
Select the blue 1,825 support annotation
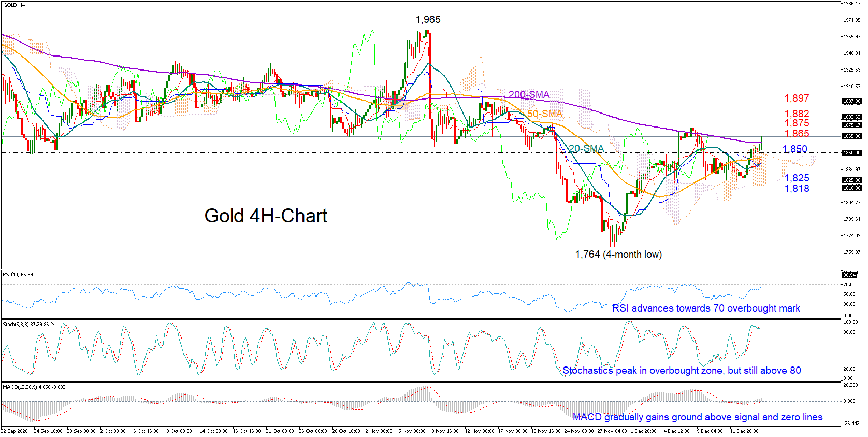coord(797,178)
